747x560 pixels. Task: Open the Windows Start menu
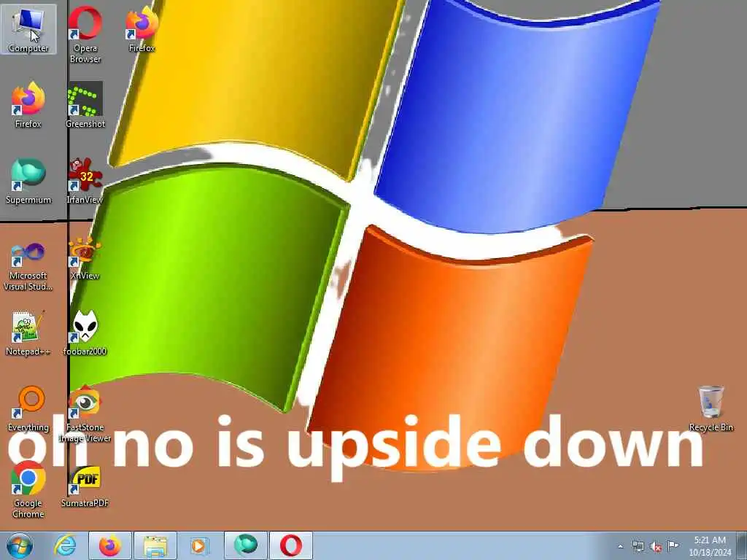[x=20, y=545]
